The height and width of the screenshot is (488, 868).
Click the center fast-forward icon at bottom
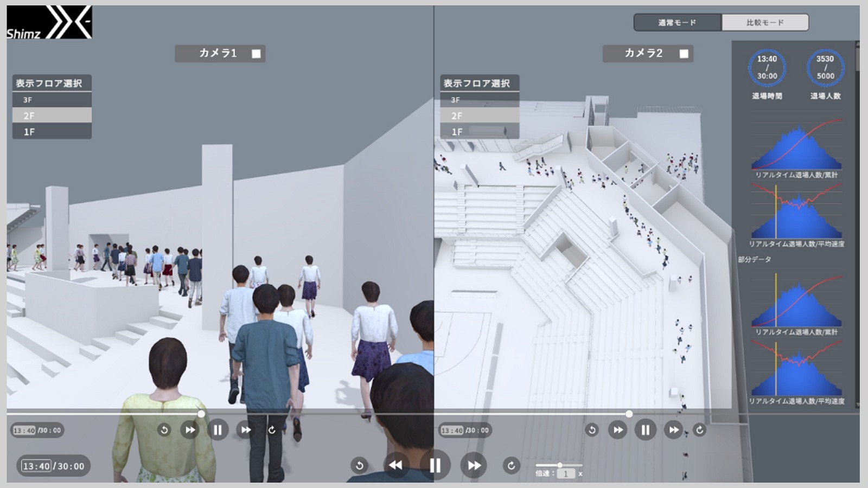coord(475,464)
